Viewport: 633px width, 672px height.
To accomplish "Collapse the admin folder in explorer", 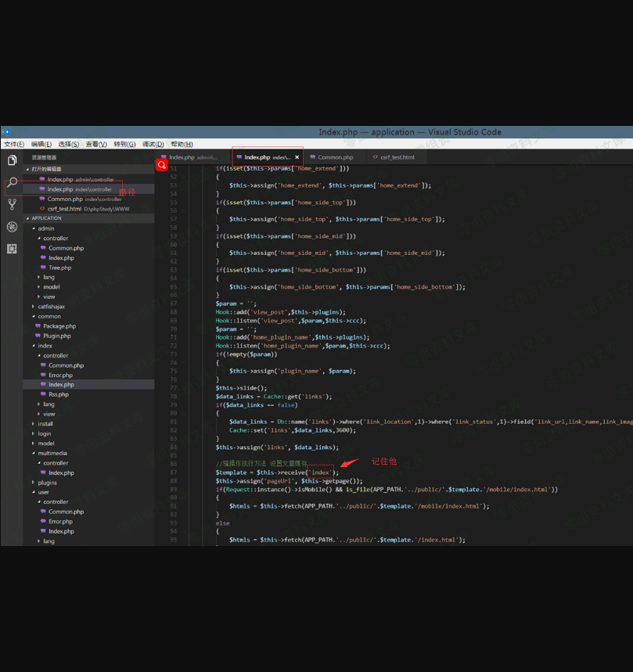I will coord(45,228).
